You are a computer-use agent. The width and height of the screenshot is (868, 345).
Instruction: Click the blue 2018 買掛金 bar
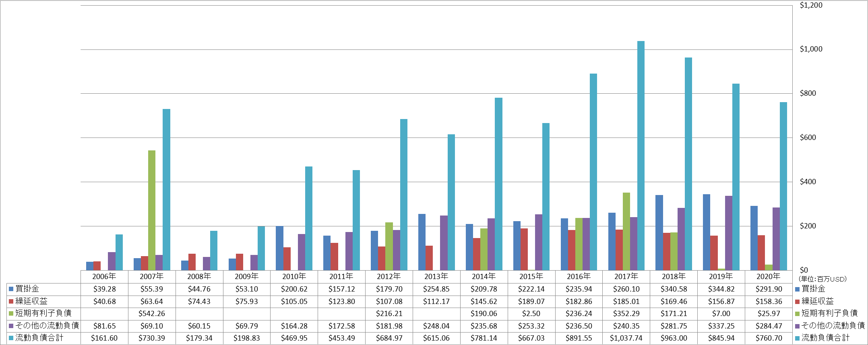click(659, 232)
